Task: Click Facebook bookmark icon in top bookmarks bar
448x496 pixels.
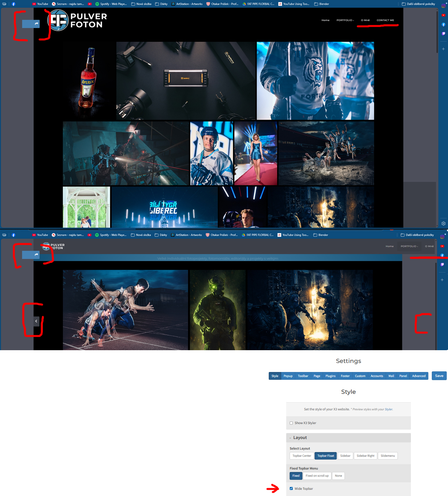Action: [x=13, y=4]
